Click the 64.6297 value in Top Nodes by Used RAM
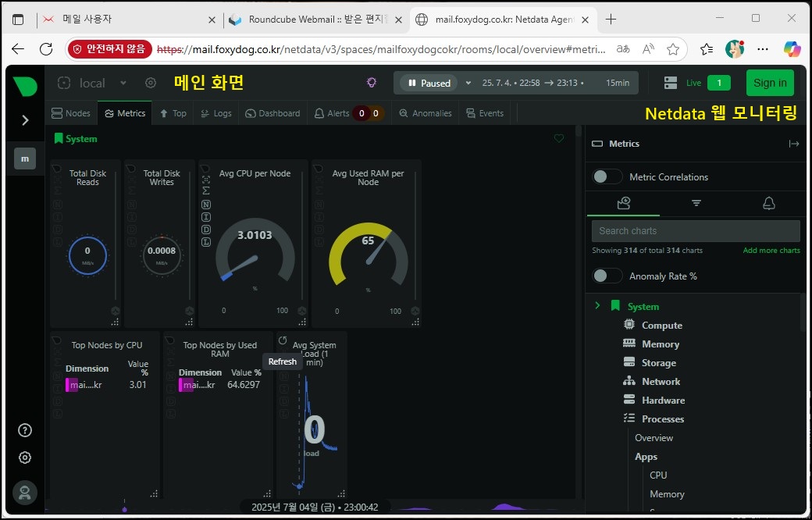Viewport: 812px width, 520px height. coord(244,385)
